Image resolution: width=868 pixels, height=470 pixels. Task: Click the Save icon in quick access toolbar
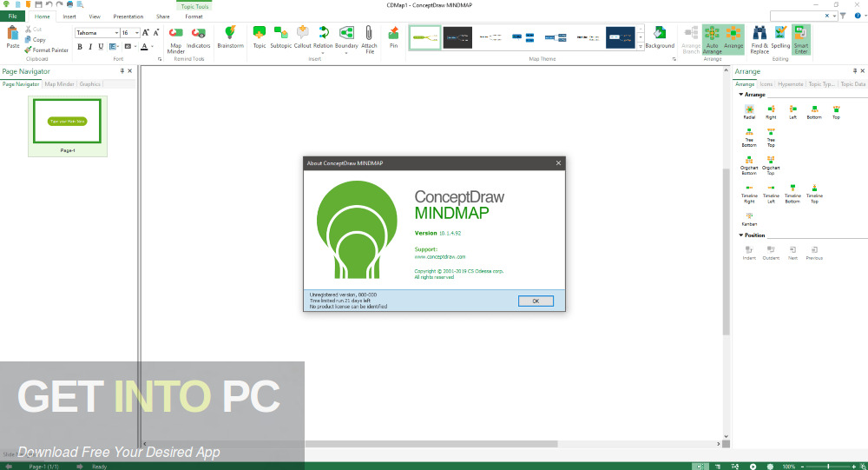[38, 4]
